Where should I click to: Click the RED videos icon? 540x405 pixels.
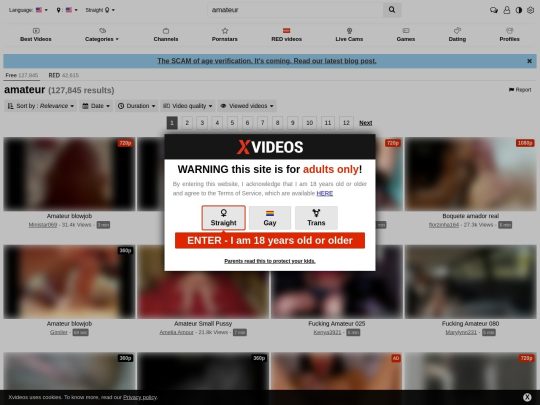tap(287, 31)
